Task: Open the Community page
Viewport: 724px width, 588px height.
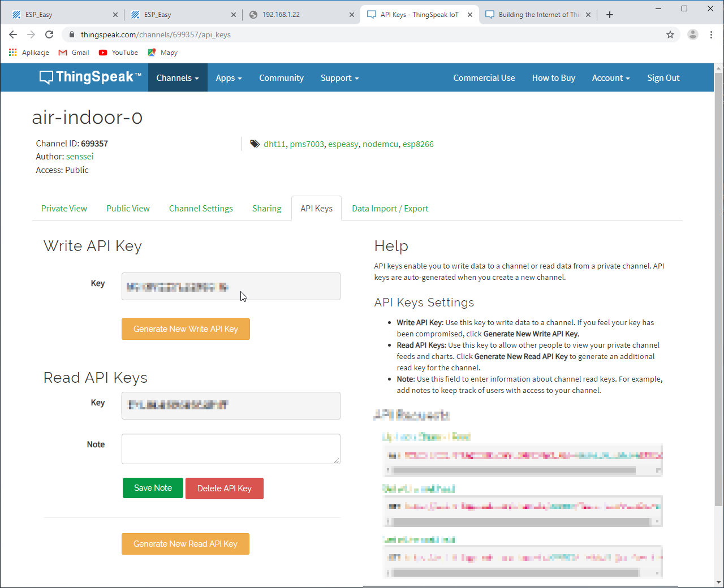Action: click(x=281, y=78)
